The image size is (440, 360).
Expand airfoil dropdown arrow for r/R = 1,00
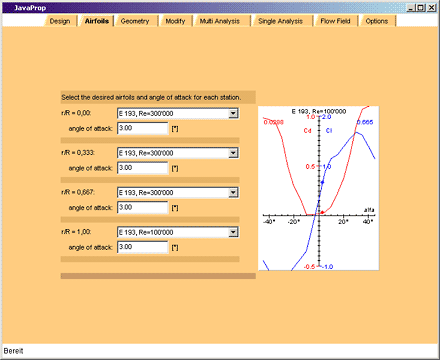pyautogui.click(x=233, y=232)
